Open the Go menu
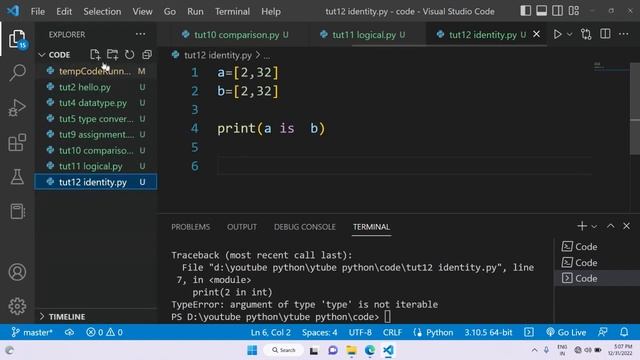Image resolution: width=640 pixels, height=360 pixels. pos(169,11)
